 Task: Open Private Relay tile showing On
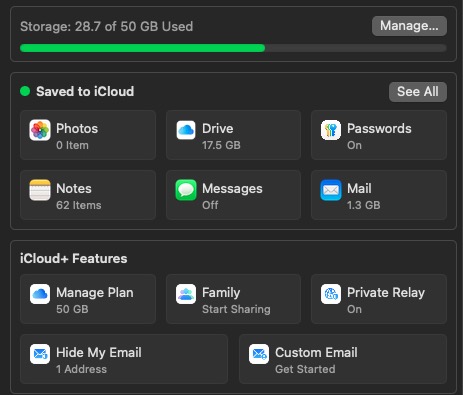pos(379,299)
